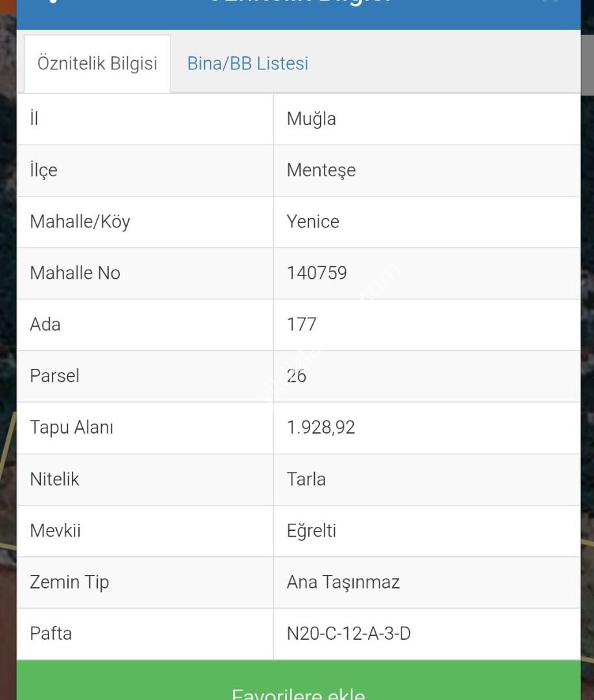Select the Yenice Mahalle/Köy value

313,222
